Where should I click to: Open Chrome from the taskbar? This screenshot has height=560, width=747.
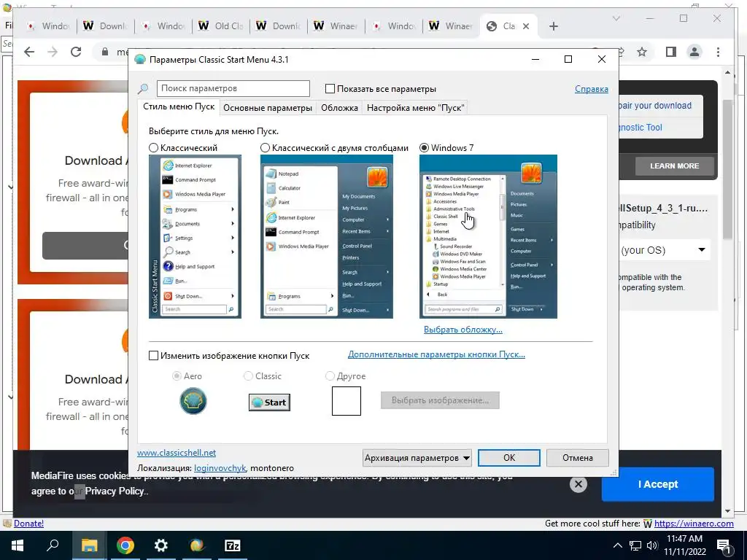tap(125, 545)
